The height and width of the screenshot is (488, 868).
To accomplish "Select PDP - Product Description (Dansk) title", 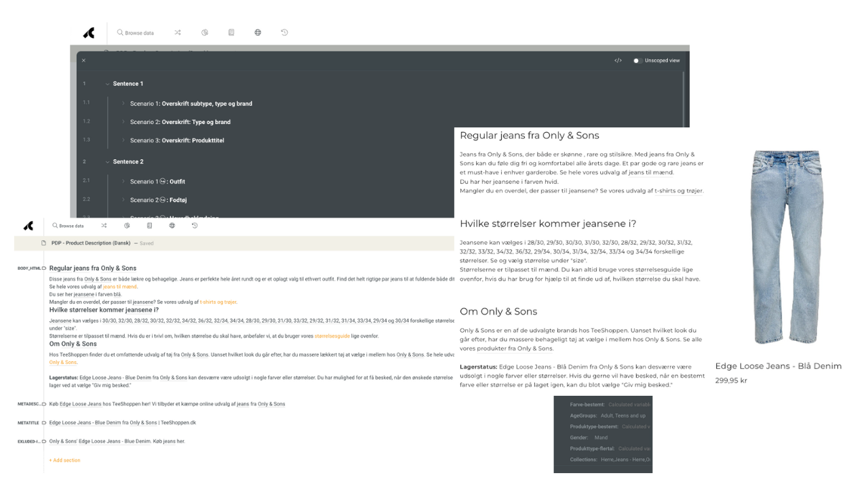I will click(x=91, y=243).
